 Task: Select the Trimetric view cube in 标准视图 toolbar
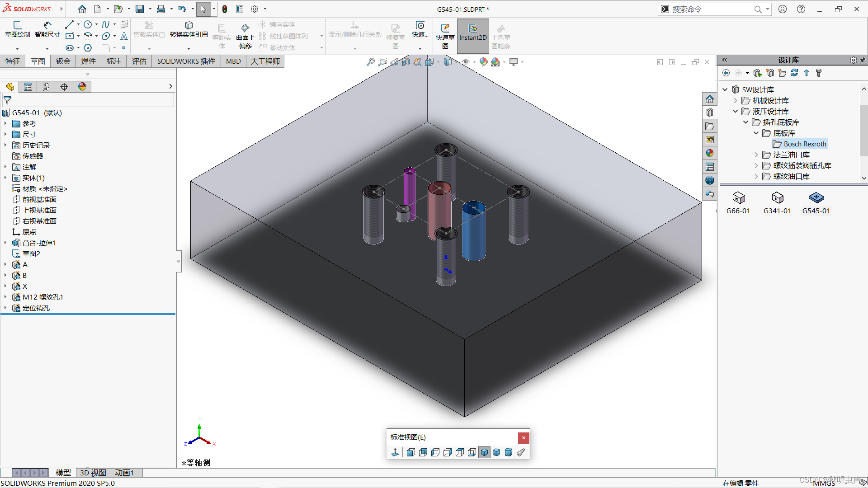[x=496, y=452]
